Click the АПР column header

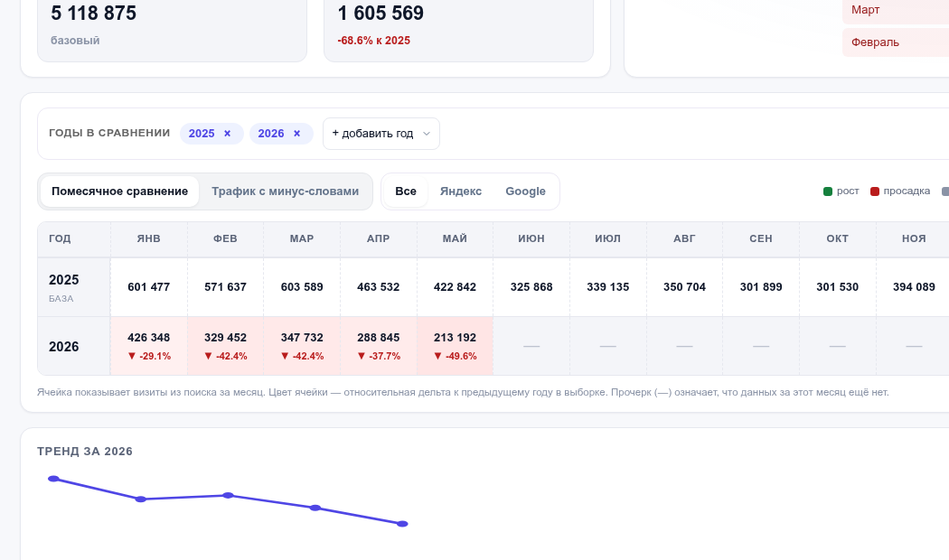coord(379,238)
